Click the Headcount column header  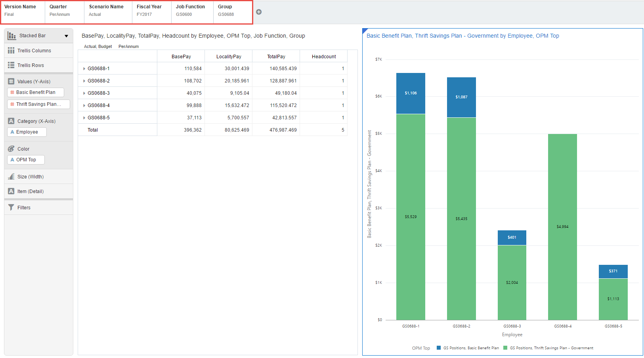point(323,57)
